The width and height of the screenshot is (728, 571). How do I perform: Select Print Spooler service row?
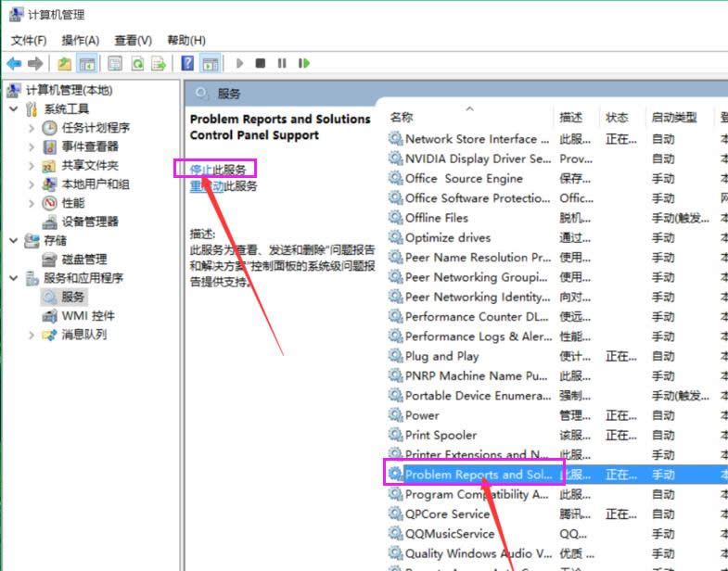(x=441, y=436)
